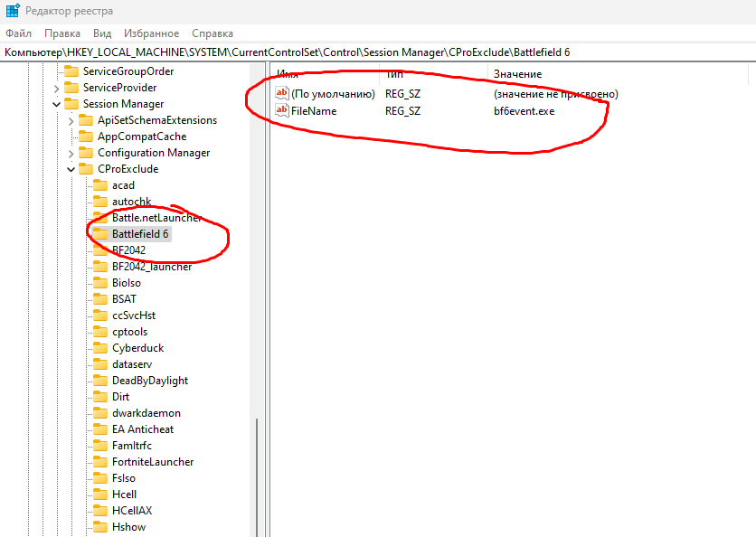Screen dimensions: 756x537
Task: Click the FortniteLauncher folder icon
Action: pos(100,462)
